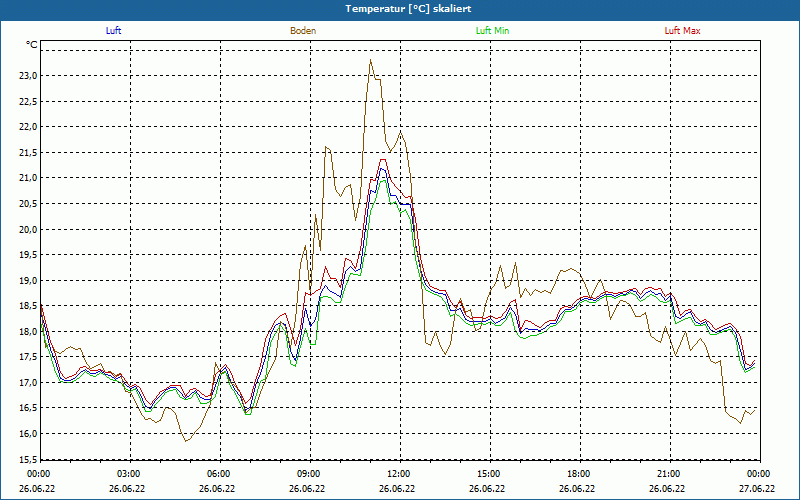The image size is (800, 500).
Task: Click the 22,0 y-axis label
Action: [x=29, y=127]
